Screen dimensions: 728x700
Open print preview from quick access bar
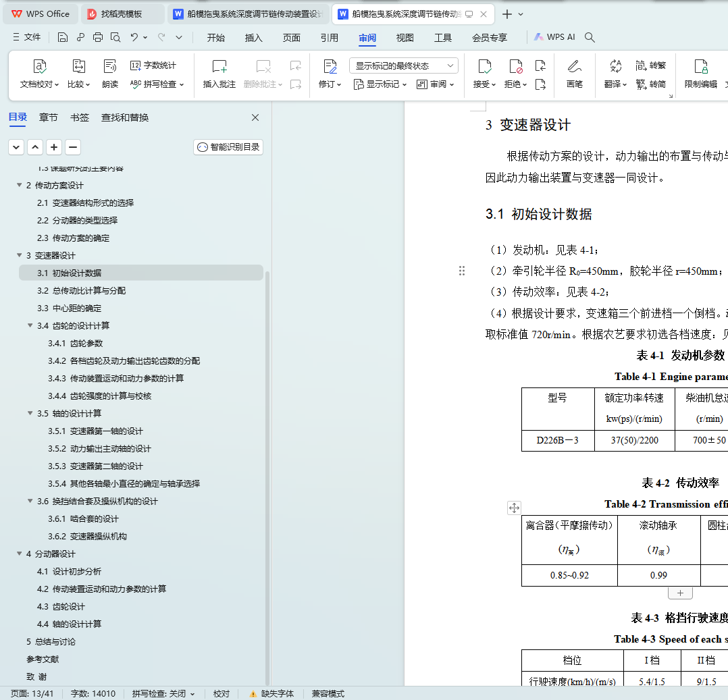(115, 38)
